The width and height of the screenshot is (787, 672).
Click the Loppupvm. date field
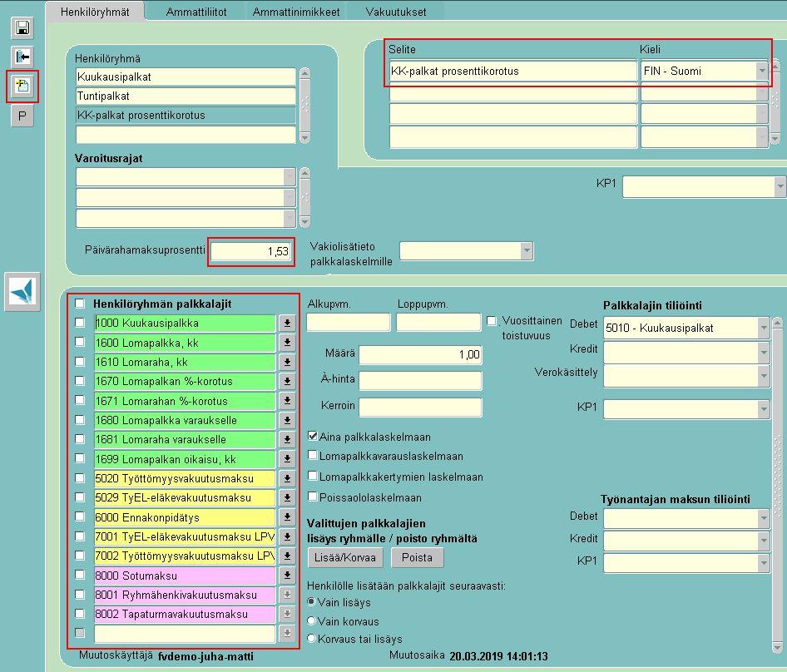tap(438, 322)
